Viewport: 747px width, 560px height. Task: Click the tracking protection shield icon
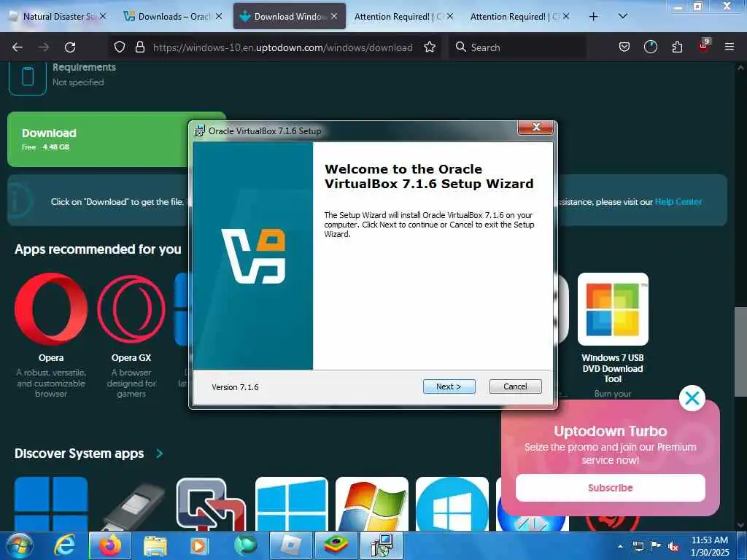(x=120, y=47)
